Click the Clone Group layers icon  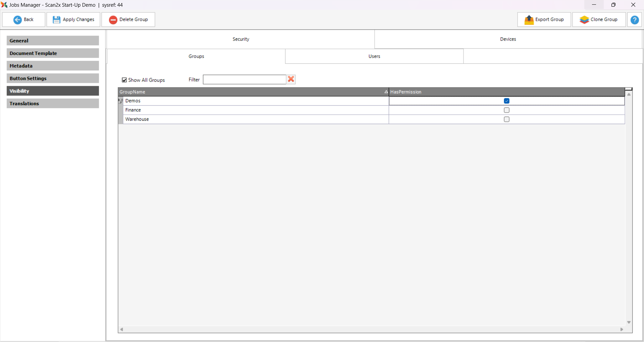[584, 20]
